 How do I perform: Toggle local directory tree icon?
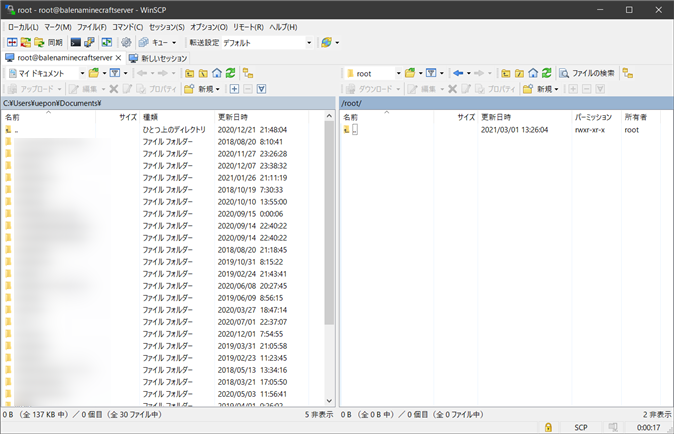[248, 73]
